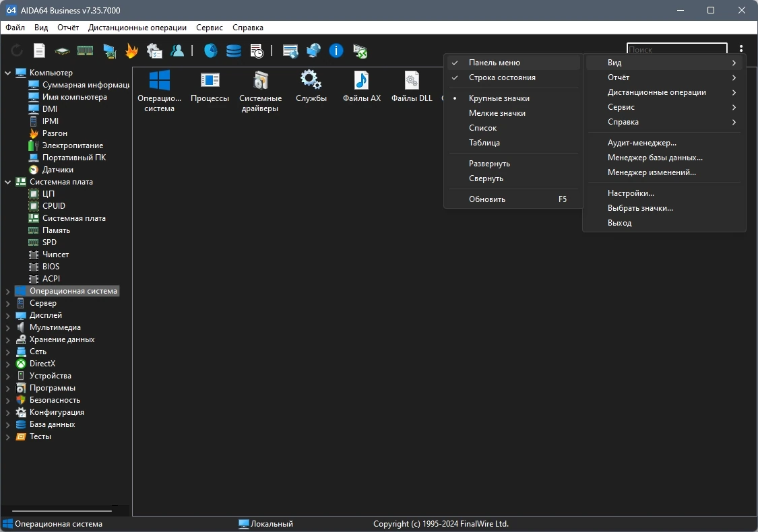Click the remote connection green arrows icon
The height and width of the screenshot is (532, 758).
coord(360,51)
